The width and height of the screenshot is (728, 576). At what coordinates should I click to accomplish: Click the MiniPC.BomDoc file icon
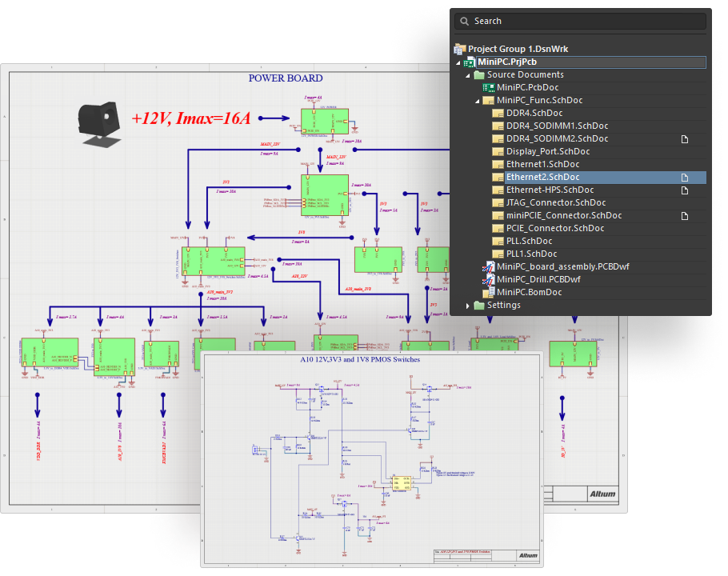coord(488,292)
